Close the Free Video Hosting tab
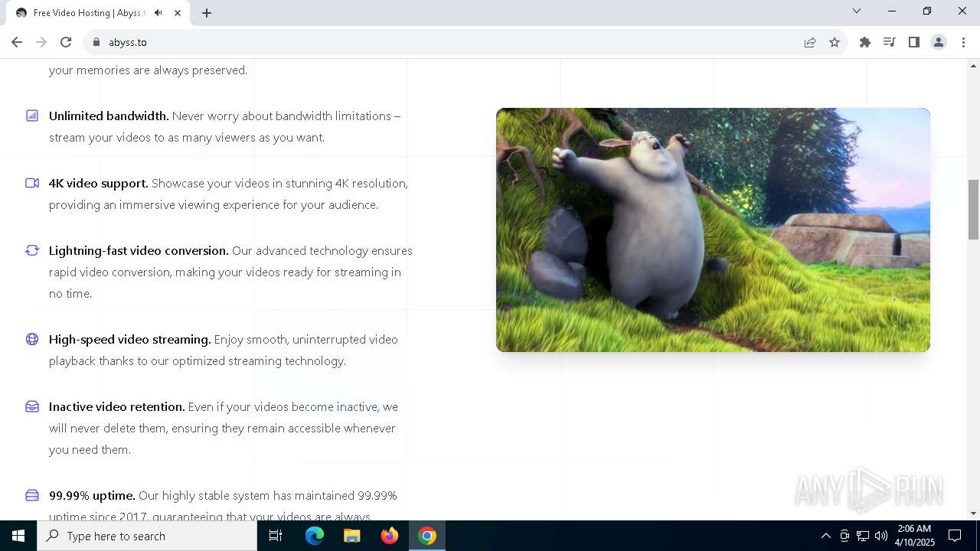 (x=178, y=13)
